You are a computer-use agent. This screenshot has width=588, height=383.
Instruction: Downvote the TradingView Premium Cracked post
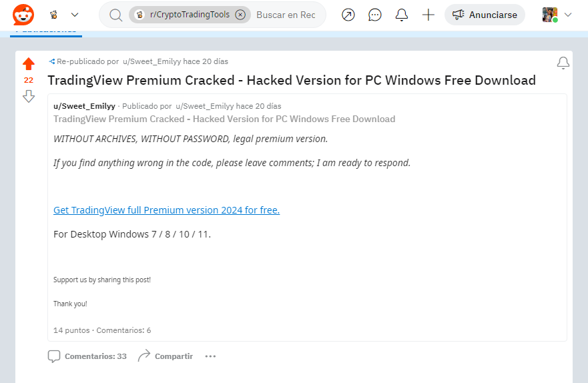(x=29, y=96)
